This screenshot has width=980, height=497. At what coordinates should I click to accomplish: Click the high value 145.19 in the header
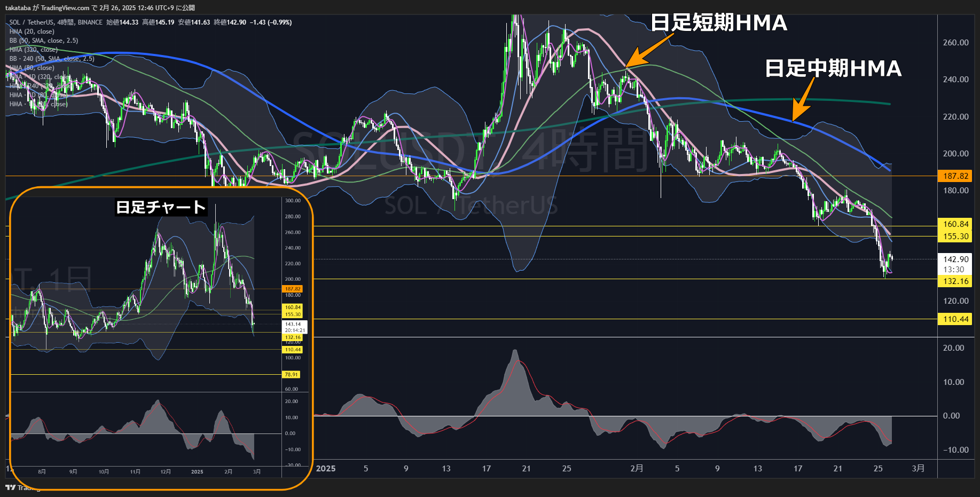click(x=164, y=22)
